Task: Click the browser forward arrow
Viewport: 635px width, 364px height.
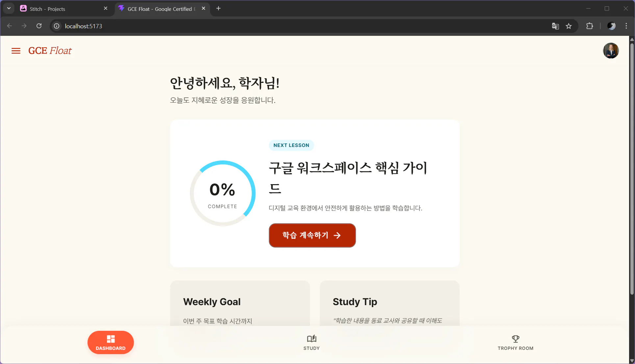Action: 24,26
